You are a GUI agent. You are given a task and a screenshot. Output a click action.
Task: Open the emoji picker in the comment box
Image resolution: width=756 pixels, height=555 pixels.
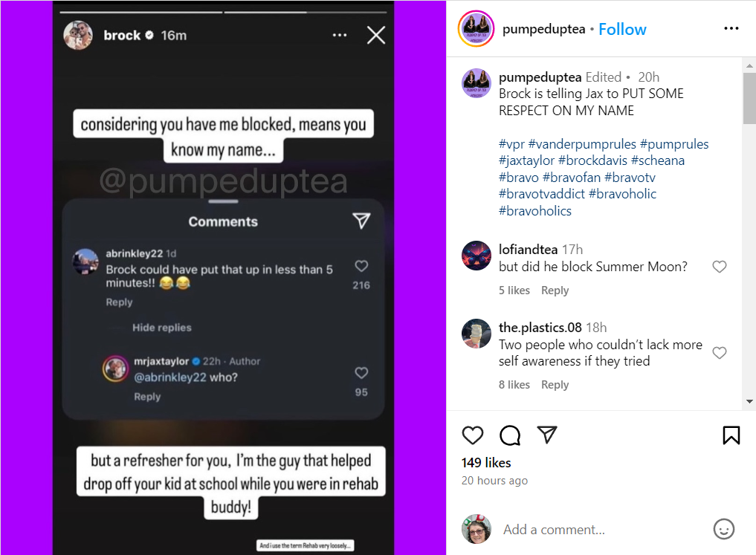click(x=723, y=529)
